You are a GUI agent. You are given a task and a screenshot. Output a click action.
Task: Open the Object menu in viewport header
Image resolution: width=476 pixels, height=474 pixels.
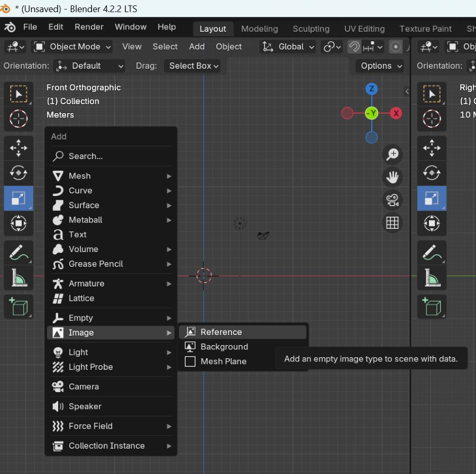pos(228,47)
